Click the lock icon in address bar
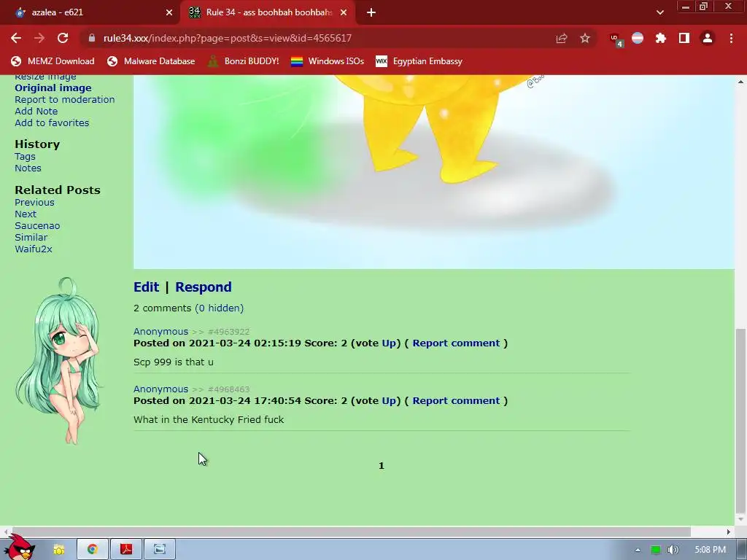 click(91, 38)
